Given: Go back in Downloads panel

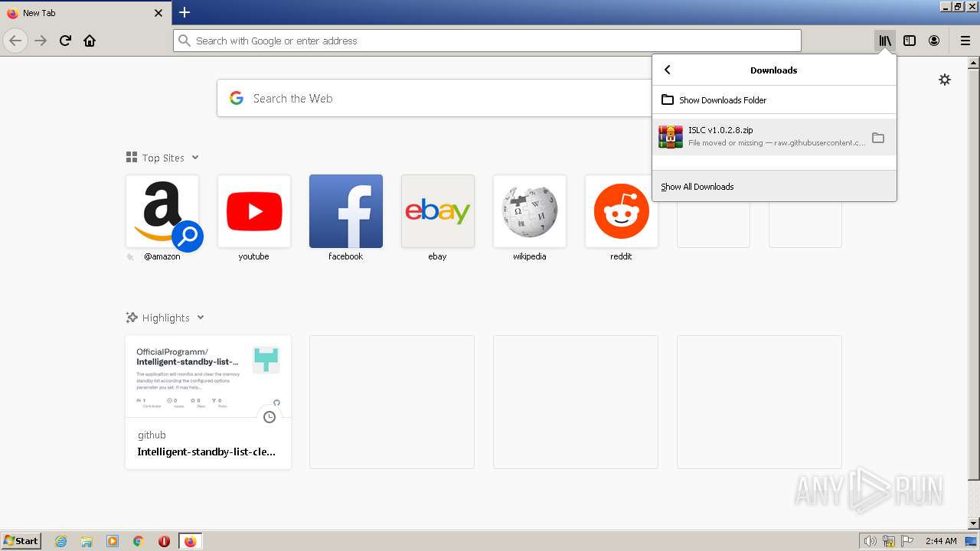Looking at the screenshot, I should click(668, 70).
